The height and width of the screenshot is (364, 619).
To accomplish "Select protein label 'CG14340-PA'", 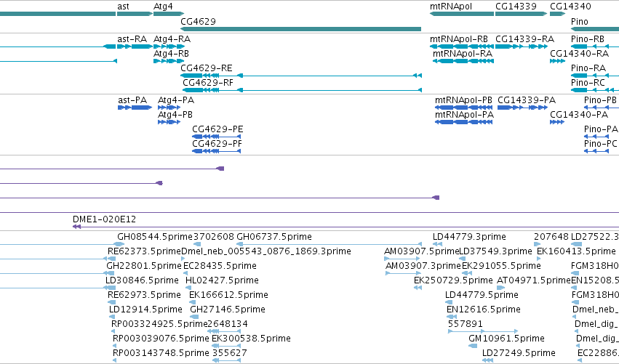I will (579, 115).
